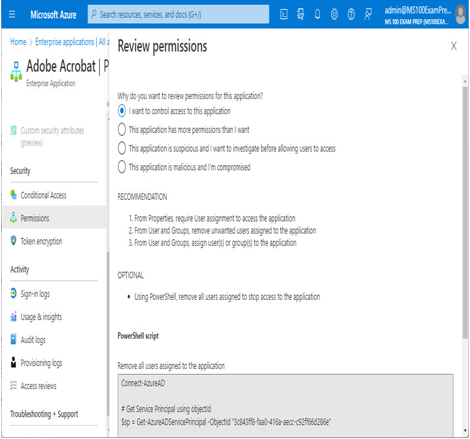Open portal settings gear icon
Image resolution: width=470 pixels, height=439 pixels.
[334, 14]
